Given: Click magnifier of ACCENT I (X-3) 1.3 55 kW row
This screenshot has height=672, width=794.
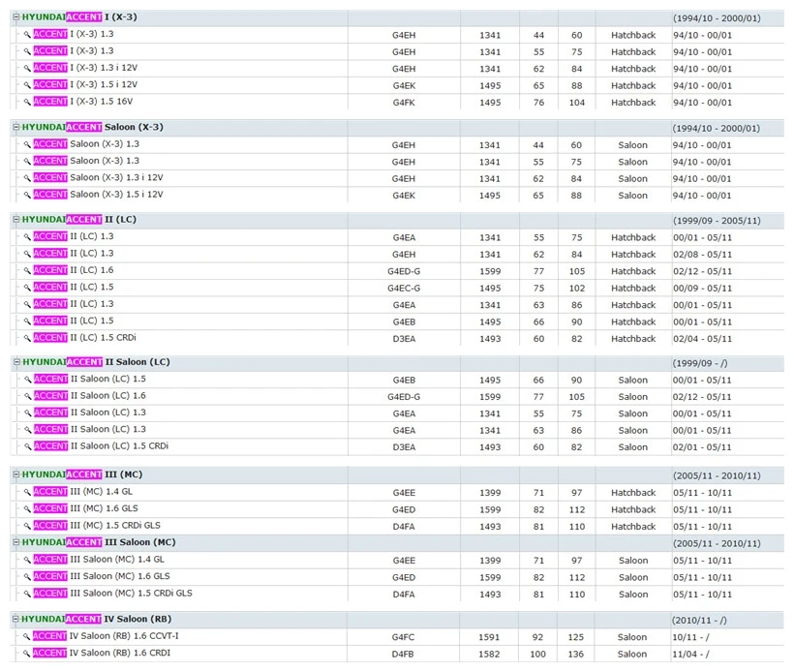Looking at the screenshot, I should (27, 51).
